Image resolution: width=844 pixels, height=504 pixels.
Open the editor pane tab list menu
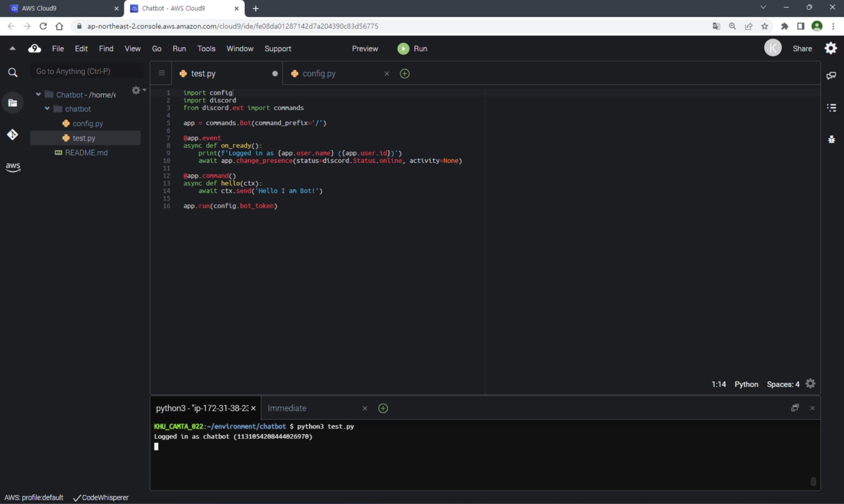click(x=162, y=73)
